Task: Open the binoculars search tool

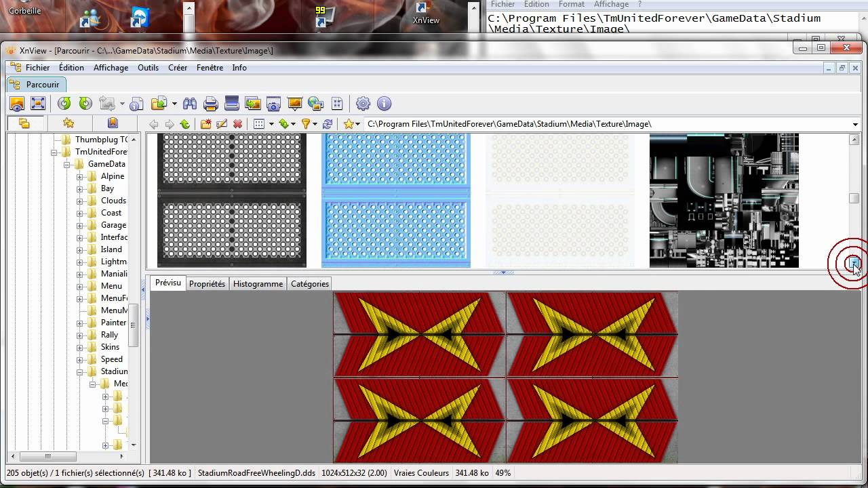Action: click(x=190, y=104)
